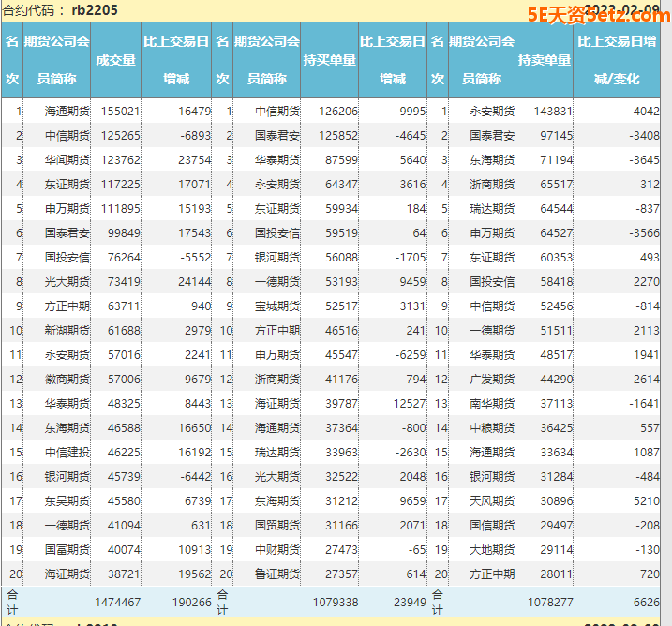This screenshot has height=626, width=672.
Task: Click the 成交量 column header
Action: click(x=115, y=60)
